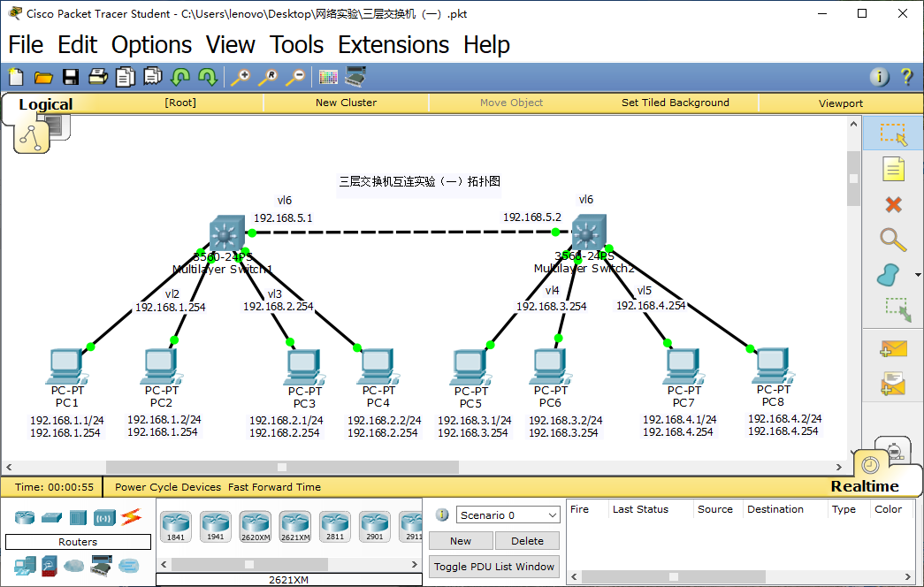Click Set Tiled Background
The image size is (924, 587).
676,103
